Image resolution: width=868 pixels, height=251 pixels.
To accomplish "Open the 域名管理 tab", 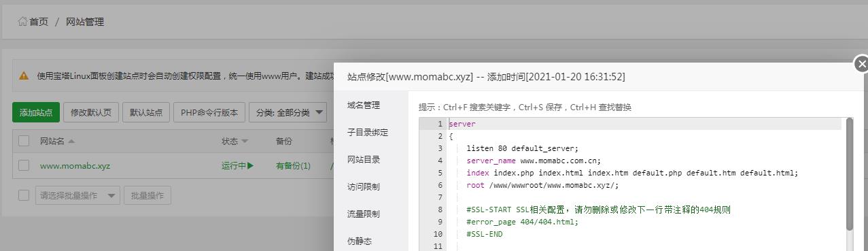I will pyautogui.click(x=364, y=105).
